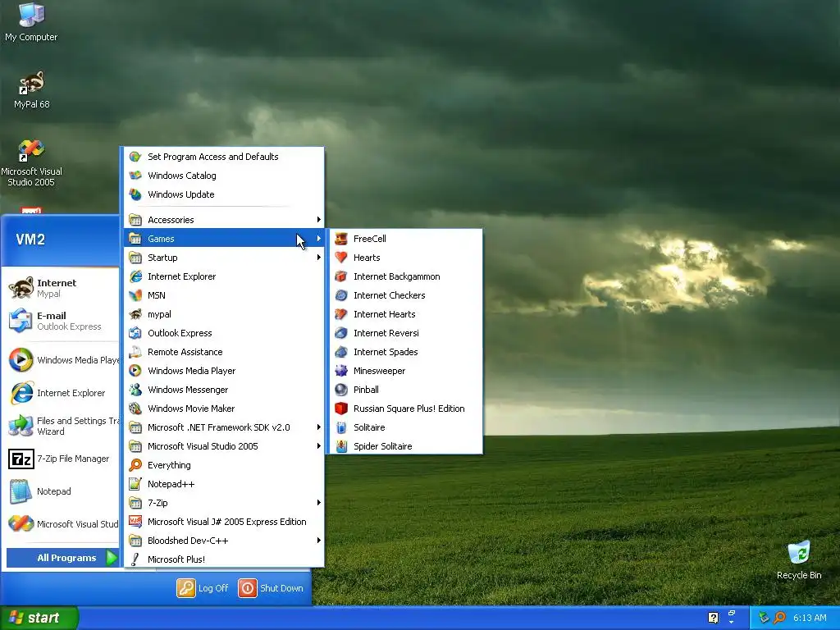Select Microsoft Visual Studio 2005 desktop shortcut

click(31, 163)
